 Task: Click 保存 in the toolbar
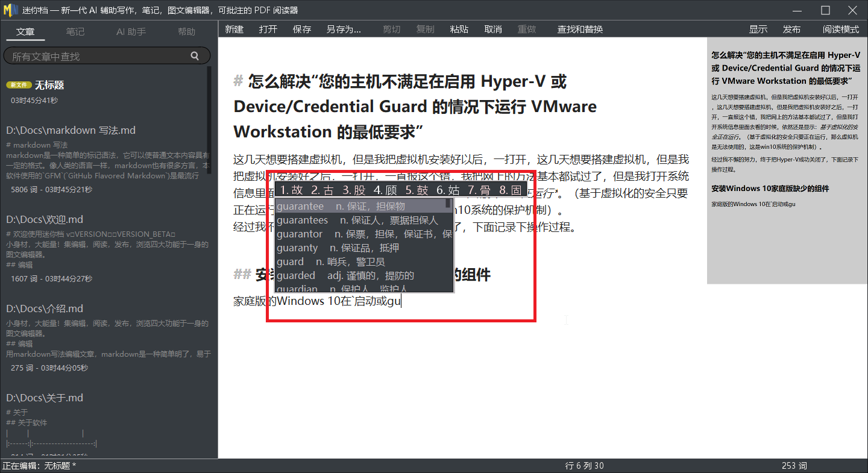302,29
